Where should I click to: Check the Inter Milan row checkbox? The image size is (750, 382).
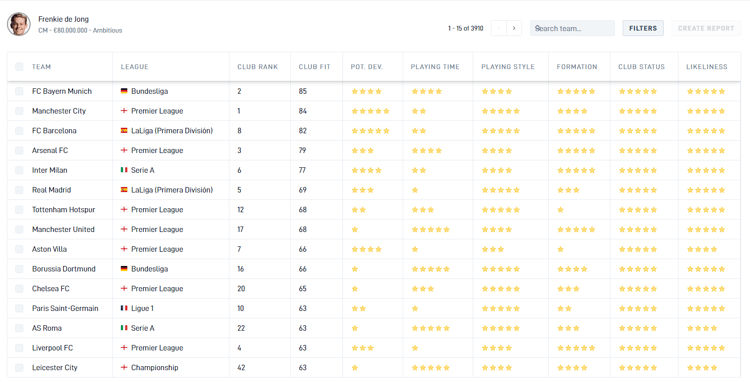tap(19, 170)
